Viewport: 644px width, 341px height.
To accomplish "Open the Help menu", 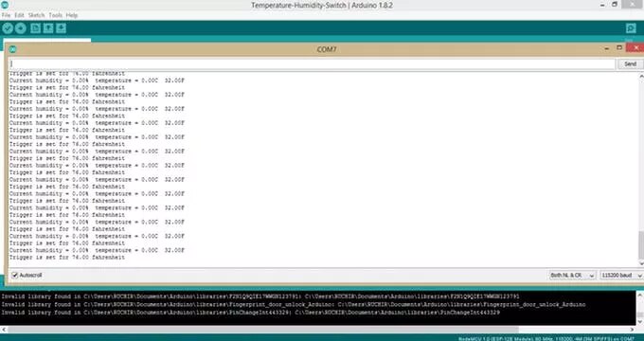I will click(72, 15).
